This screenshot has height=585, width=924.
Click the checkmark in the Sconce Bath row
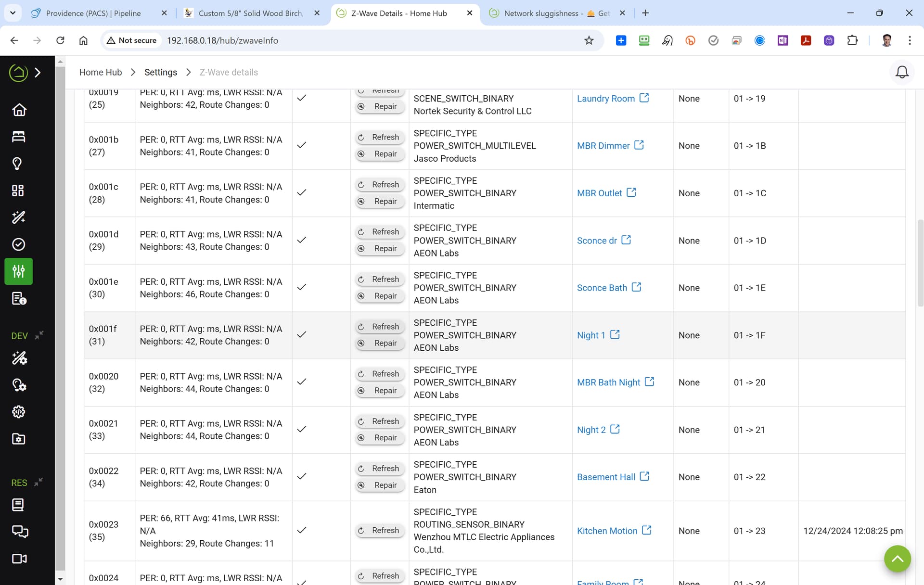tap(302, 287)
